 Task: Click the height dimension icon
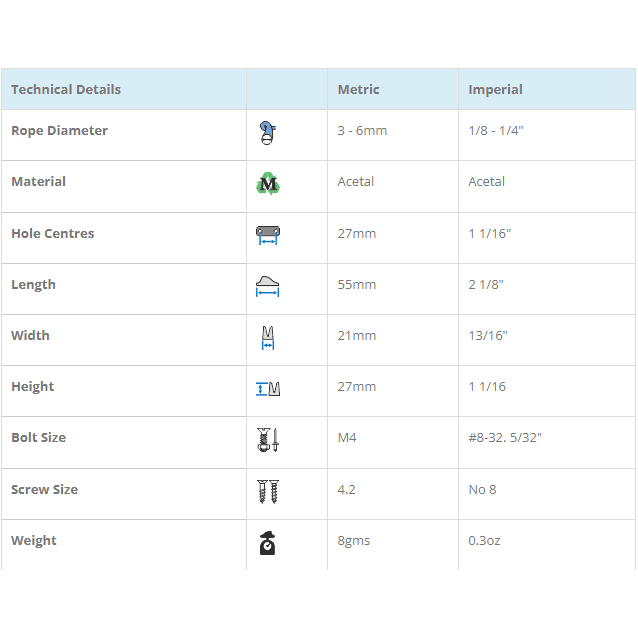click(x=267, y=388)
